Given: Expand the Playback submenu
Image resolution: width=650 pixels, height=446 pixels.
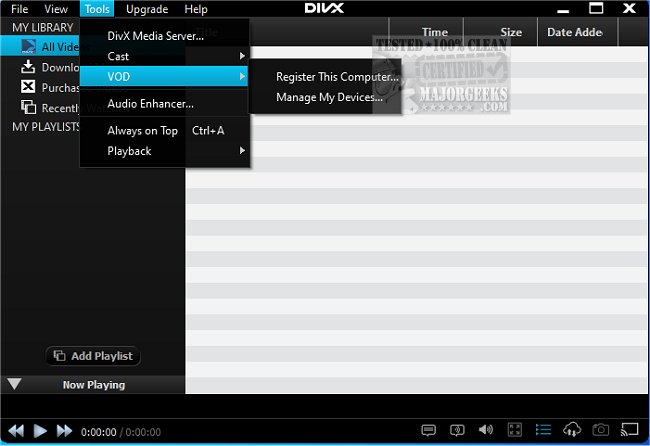Looking at the screenshot, I should tap(165, 151).
